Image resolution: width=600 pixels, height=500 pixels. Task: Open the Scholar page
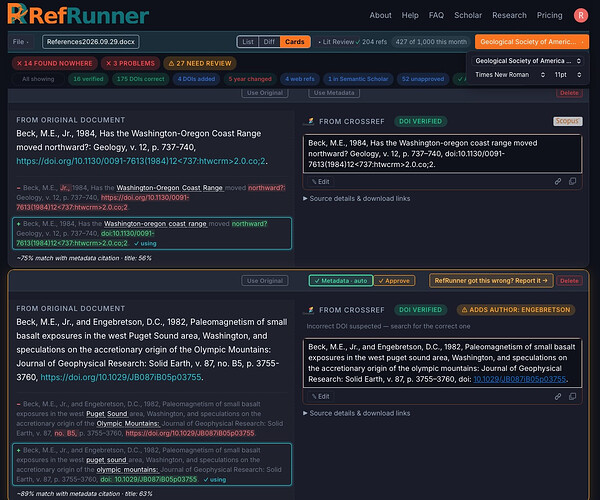click(468, 15)
